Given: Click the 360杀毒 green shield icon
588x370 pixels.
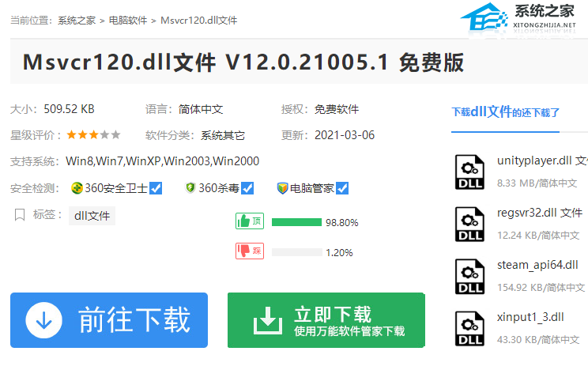Looking at the screenshot, I should (x=190, y=187).
